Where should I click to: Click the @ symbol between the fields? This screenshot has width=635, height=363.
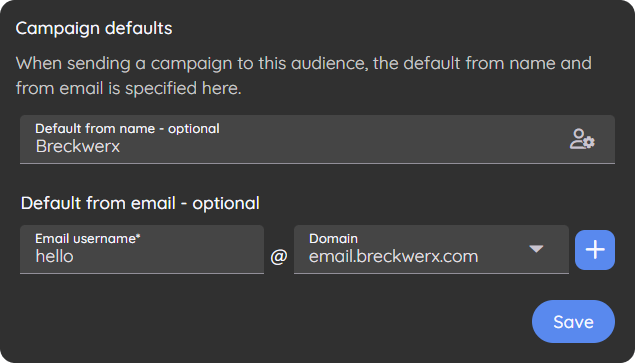pos(279,256)
